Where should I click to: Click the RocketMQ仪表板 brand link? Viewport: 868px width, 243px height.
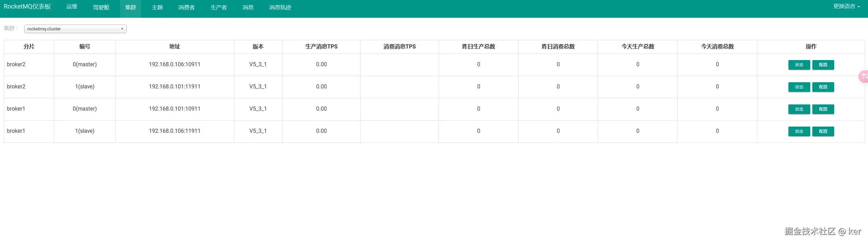point(27,6)
